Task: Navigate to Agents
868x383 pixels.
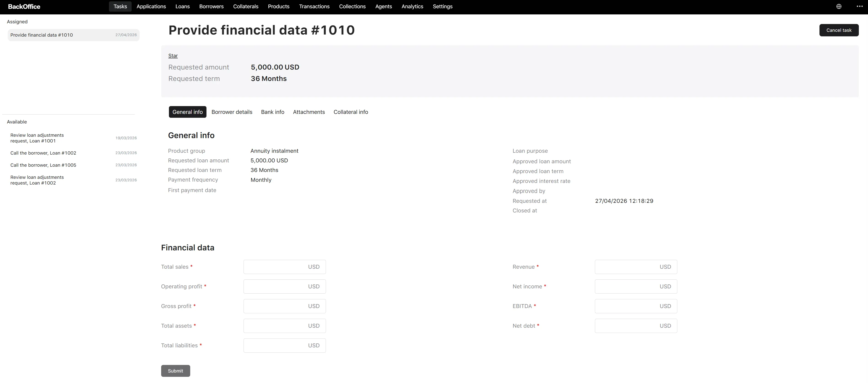Action: point(383,6)
